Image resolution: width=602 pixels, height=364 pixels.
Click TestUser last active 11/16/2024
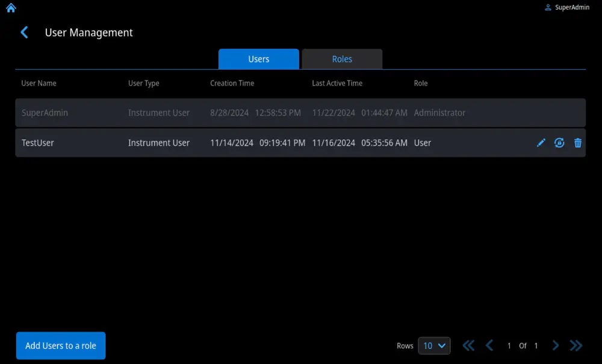334,143
